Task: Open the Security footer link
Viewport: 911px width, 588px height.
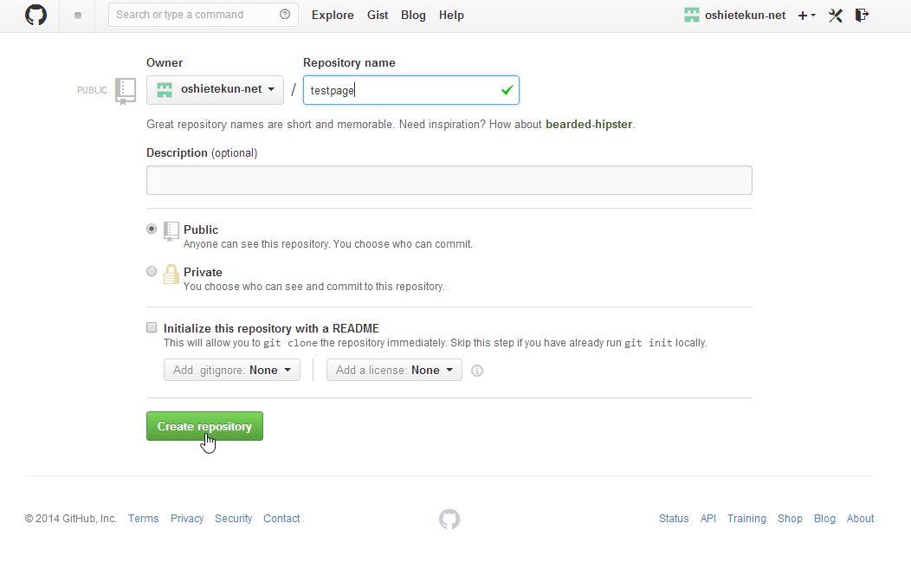Action: pos(234,518)
